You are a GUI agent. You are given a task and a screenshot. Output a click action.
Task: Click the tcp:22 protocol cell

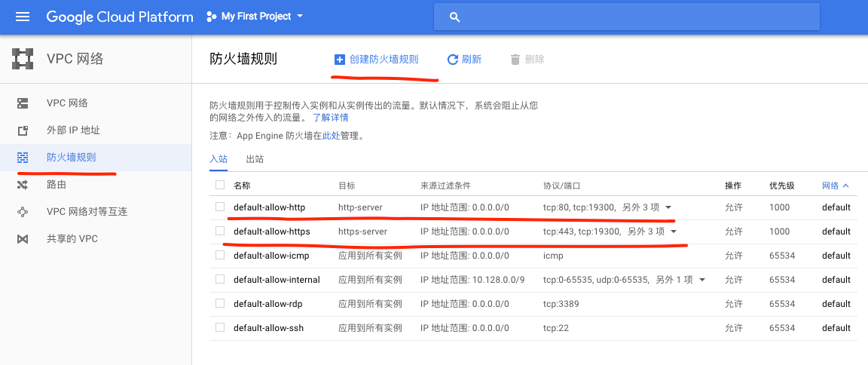tap(556, 328)
